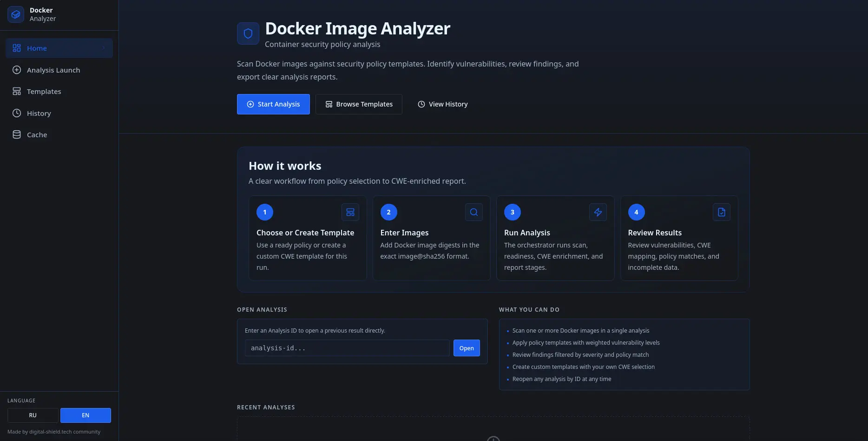The height and width of the screenshot is (441, 868).
Task: Click the How it works heading
Action: pyautogui.click(x=285, y=166)
